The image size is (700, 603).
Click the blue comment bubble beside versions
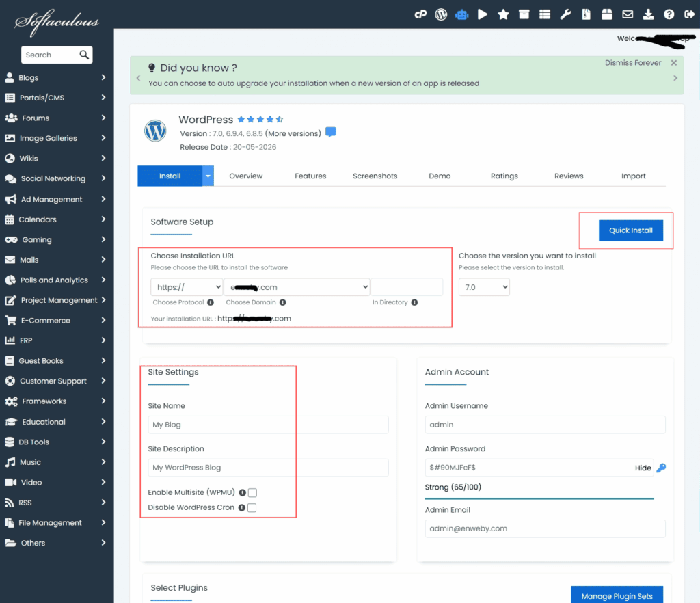point(330,132)
